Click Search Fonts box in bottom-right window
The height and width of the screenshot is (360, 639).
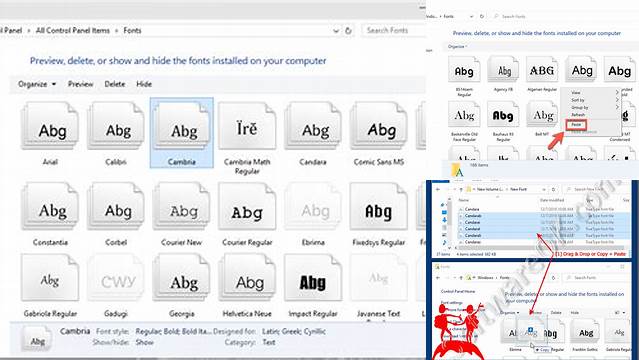click(596, 277)
